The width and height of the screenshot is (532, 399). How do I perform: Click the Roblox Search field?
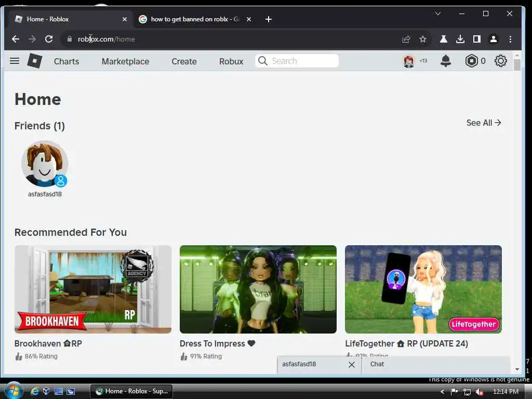click(297, 61)
